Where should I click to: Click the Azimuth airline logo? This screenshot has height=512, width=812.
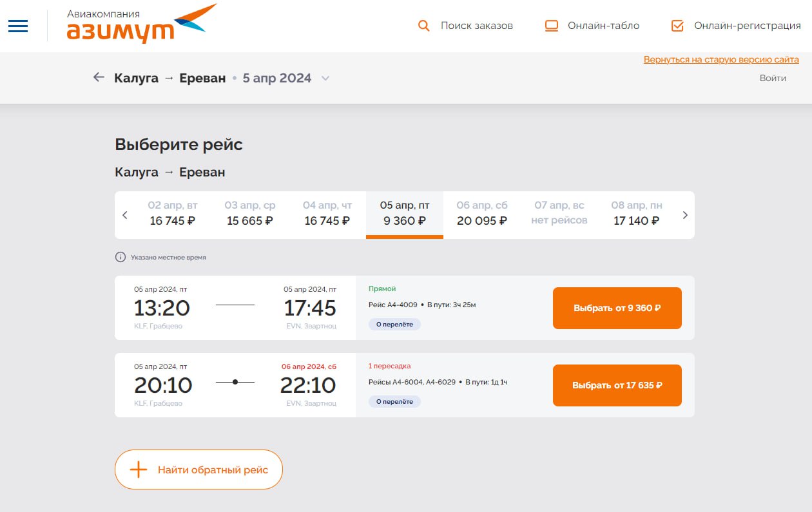click(142, 24)
